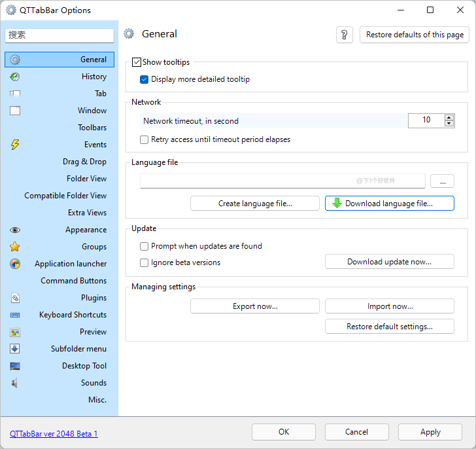Open Window settings page

59,111
